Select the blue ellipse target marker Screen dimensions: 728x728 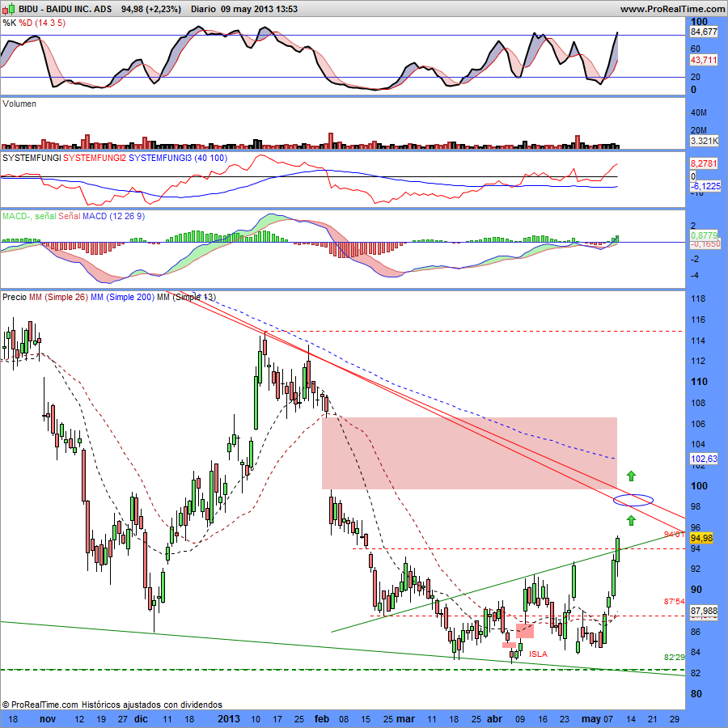633,500
